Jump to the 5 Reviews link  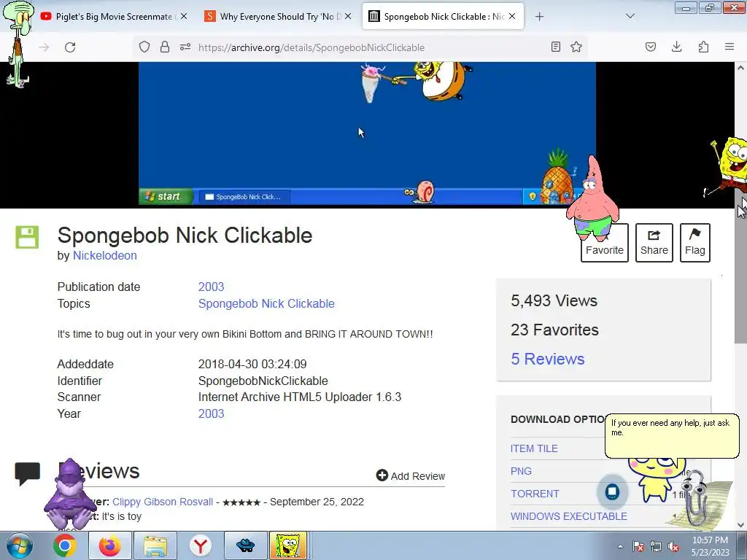[548, 359]
